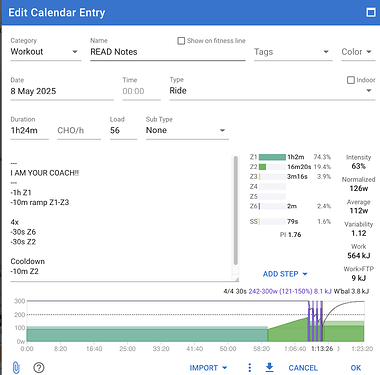Open the three-dot more options menu
Image resolution: width=380 pixels, height=375 pixels.
[250, 368]
